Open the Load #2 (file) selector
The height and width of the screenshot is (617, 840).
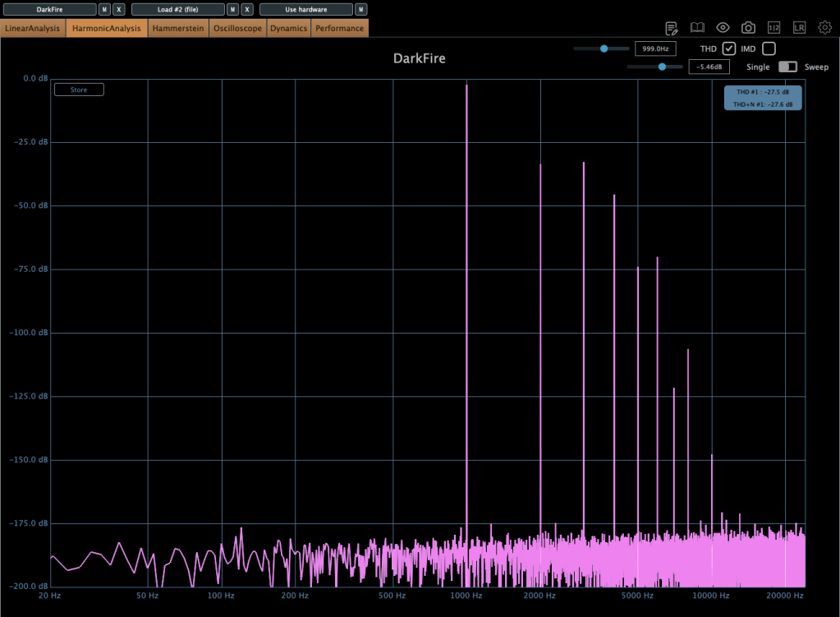pos(177,9)
